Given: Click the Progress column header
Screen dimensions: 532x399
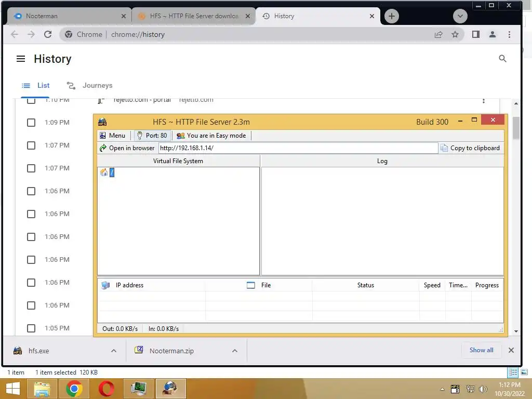Looking at the screenshot, I should click(487, 285).
